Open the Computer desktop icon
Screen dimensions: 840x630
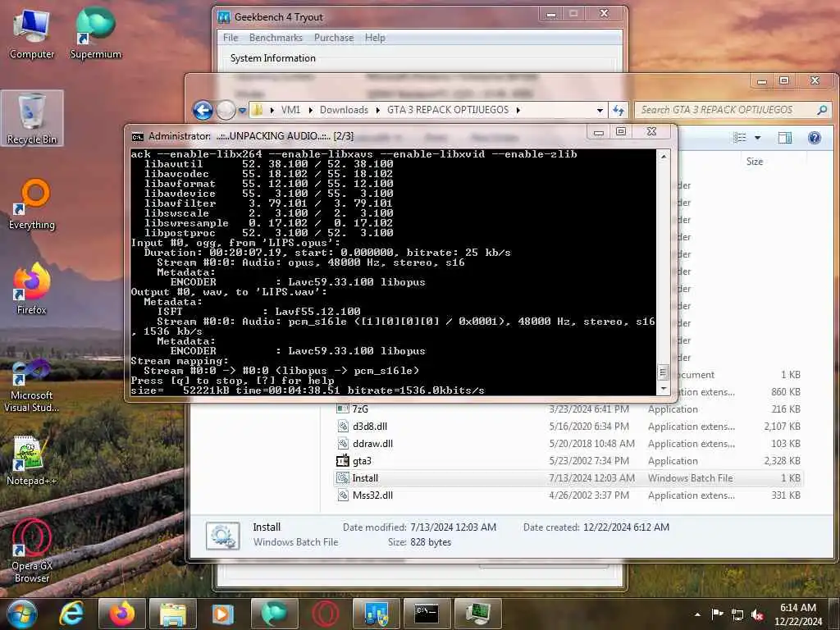(32, 34)
